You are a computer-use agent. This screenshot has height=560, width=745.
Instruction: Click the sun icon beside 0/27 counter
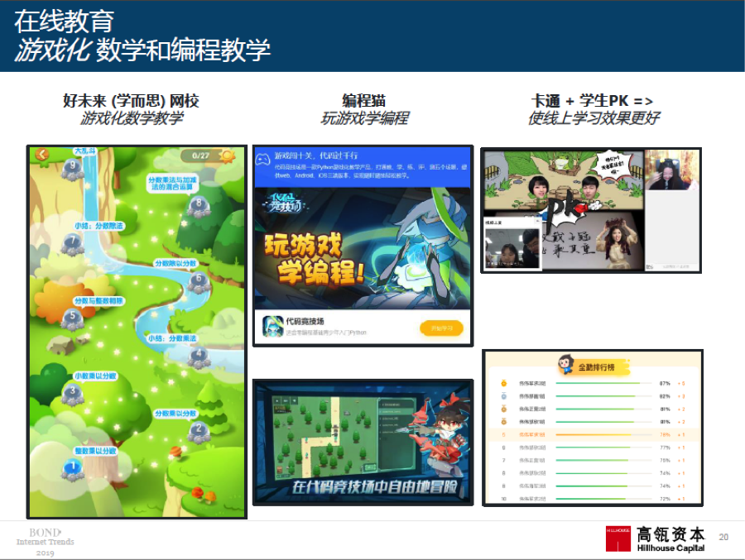(228, 156)
